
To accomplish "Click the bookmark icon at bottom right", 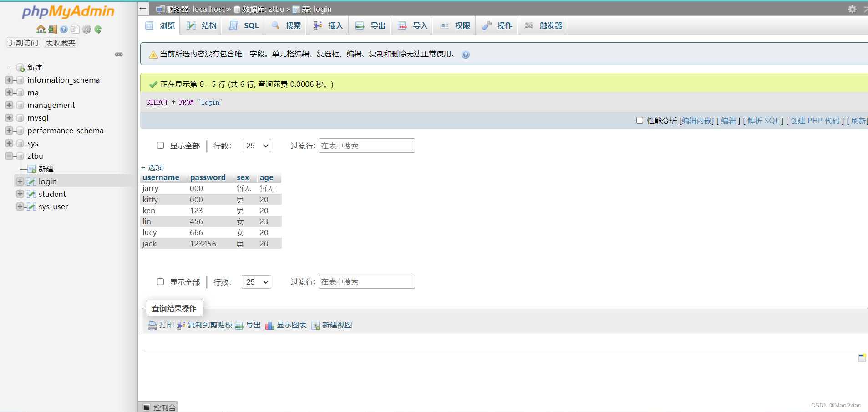I will pos(862,358).
